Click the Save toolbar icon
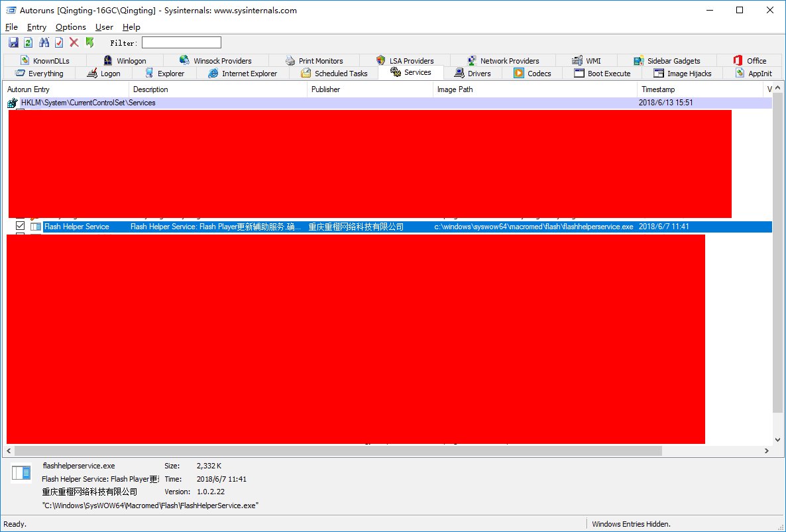The image size is (786, 532). (13, 42)
